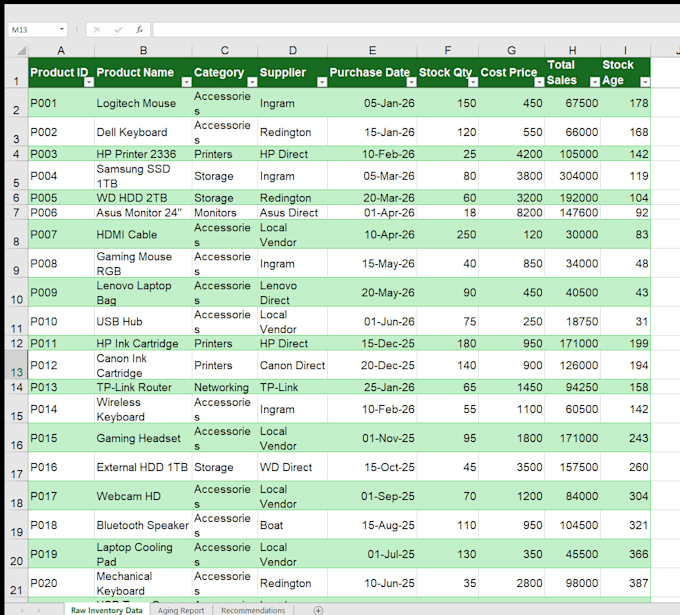Open the Name Box dropdown arrow
This screenshot has height=615, width=680.
(x=62, y=29)
